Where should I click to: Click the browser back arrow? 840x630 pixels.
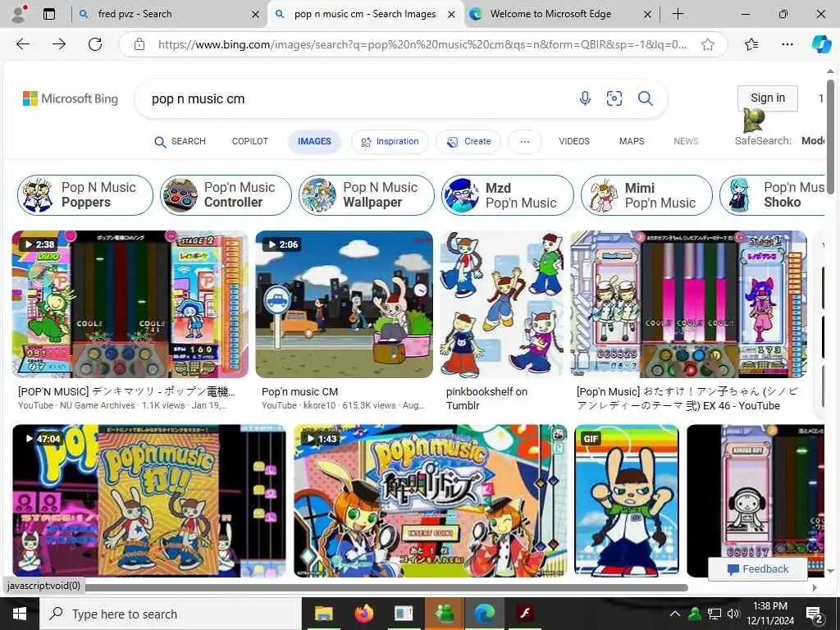coord(23,44)
